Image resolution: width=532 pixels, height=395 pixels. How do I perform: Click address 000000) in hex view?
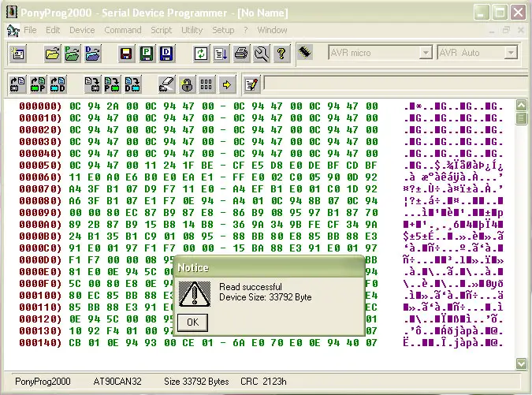[x=40, y=106]
